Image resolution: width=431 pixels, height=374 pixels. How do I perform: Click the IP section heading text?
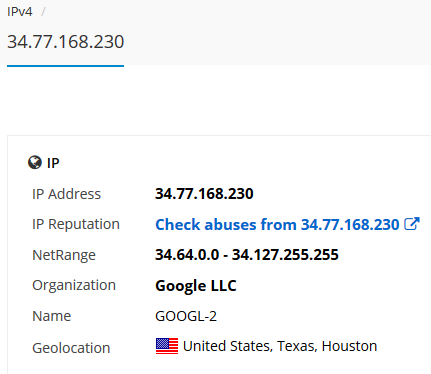(53, 163)
